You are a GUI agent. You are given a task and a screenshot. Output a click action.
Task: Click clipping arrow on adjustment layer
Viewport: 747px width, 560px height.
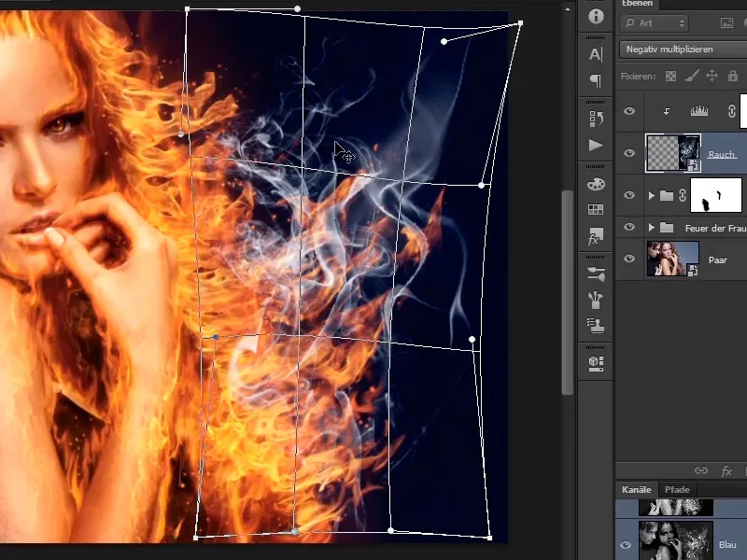point(667,111)
